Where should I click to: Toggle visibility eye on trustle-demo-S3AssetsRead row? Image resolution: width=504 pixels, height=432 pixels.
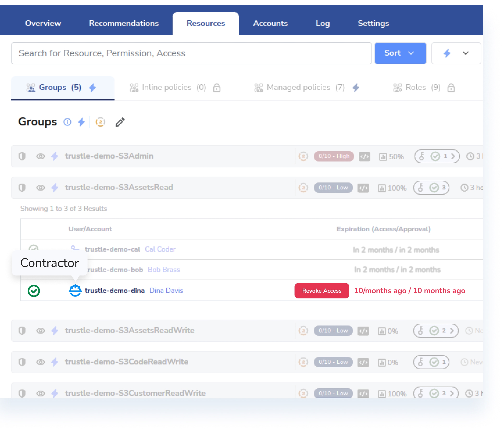[x=41, y=188]
